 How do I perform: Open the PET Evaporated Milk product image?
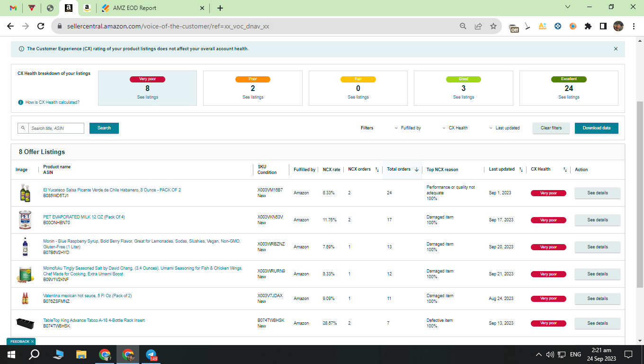(x=25, y=220)
